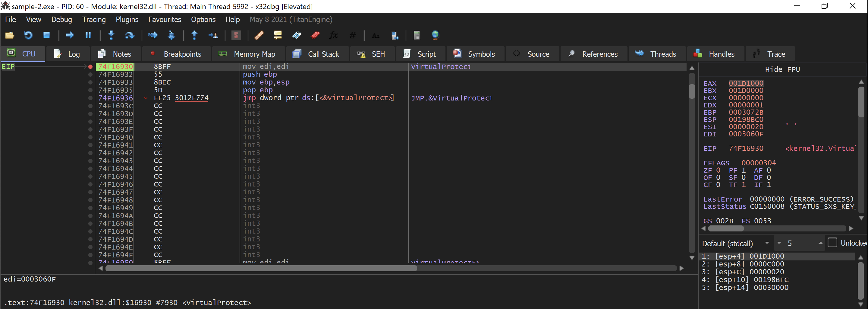Run the program with the Run arrow
This screenshot has height=309, width=868.
click(x=70, y=35)
